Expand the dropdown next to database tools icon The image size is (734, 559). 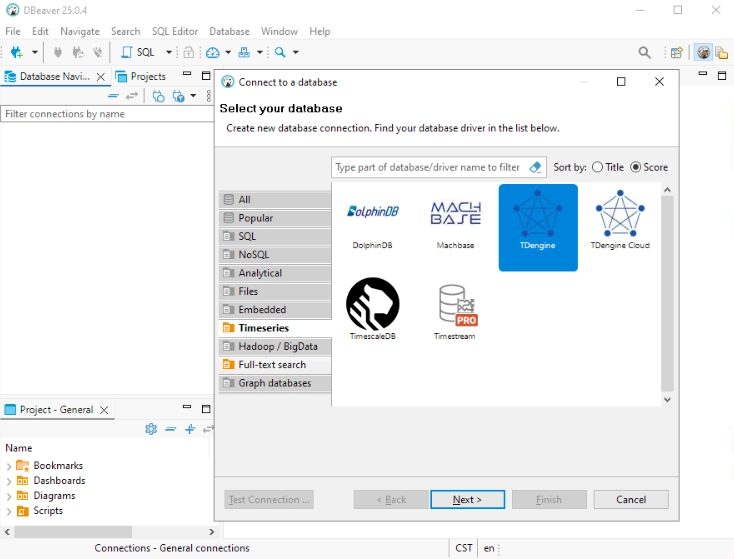[x=259, y=52]
